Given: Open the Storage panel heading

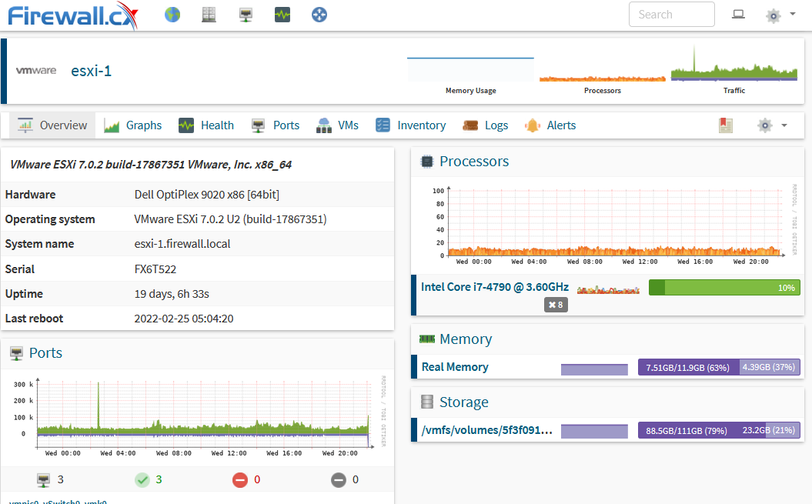Looking at the screenshot, I should coord(463,402).
